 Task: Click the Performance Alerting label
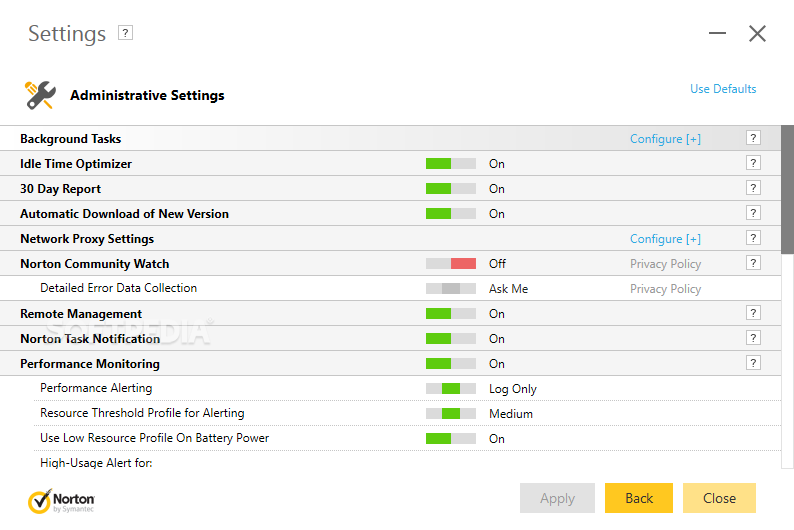[x=96, y=388]
